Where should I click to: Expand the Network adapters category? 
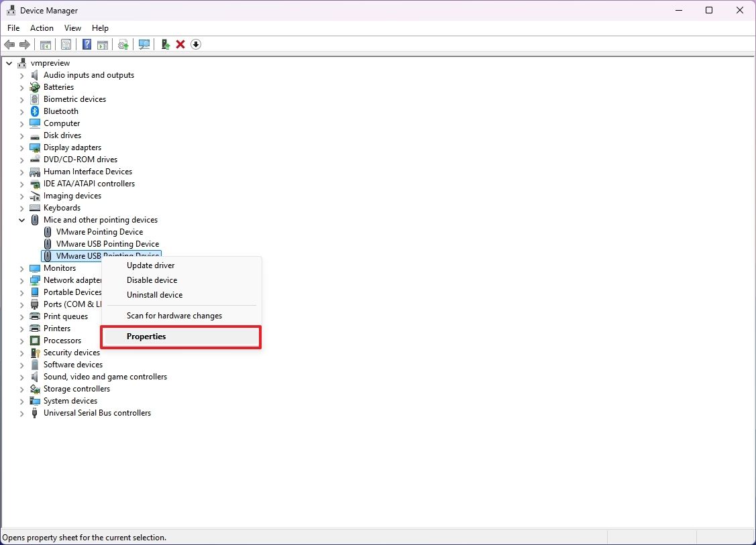click(21, 280)
